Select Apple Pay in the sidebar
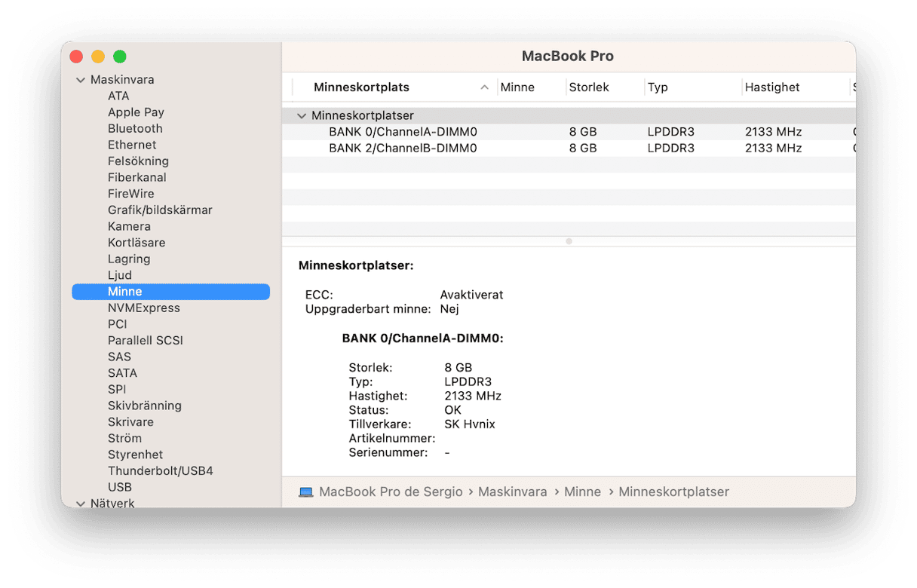The image size is (917, 588). point(136,112)
